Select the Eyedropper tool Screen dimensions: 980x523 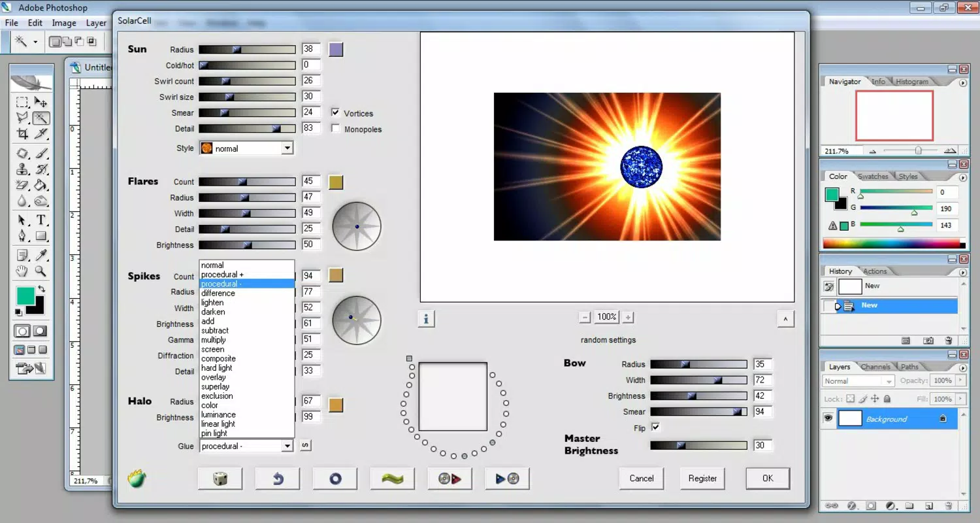[x=41, y=254]
